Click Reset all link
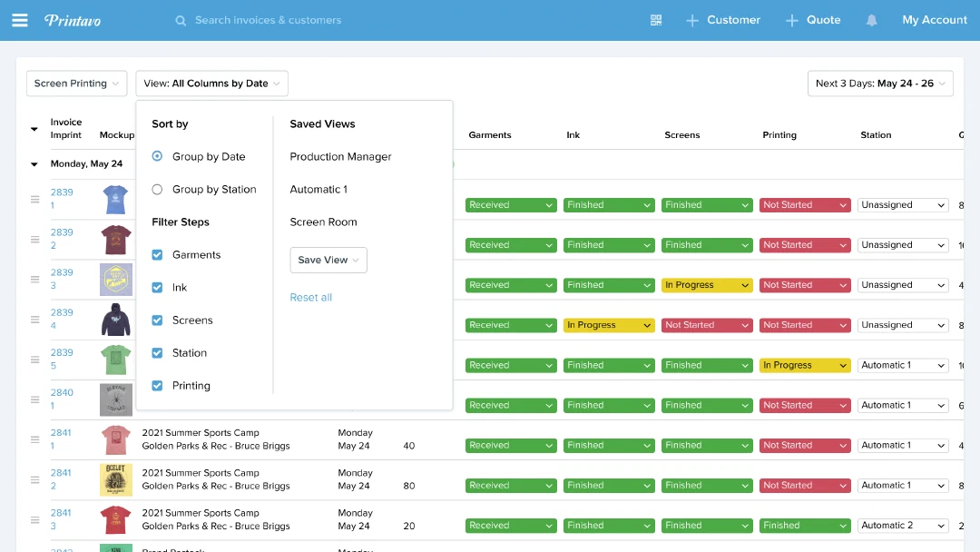The width and height of the screenshot is (980, 552). click(310, 298)
